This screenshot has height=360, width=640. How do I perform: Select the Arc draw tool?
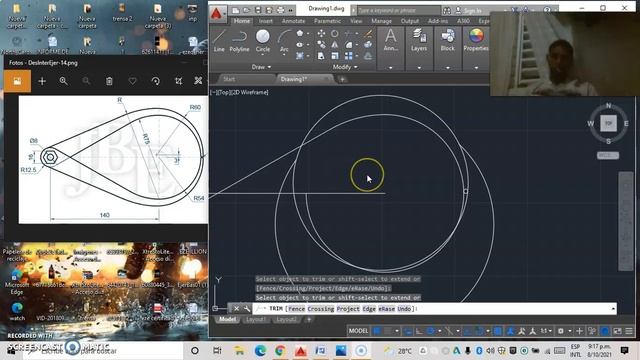284,40
